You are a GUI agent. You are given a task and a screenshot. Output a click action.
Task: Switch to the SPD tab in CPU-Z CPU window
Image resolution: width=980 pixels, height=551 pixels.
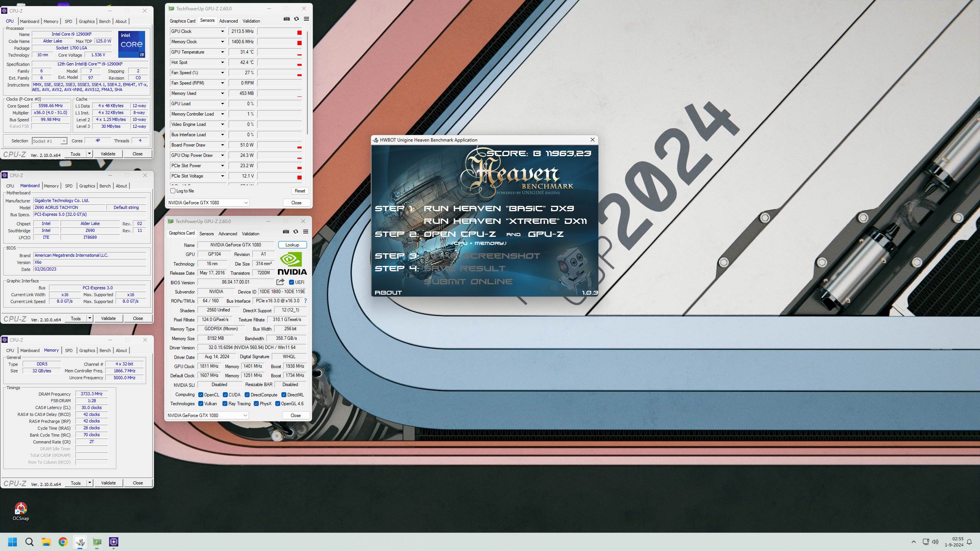[68, 21]
